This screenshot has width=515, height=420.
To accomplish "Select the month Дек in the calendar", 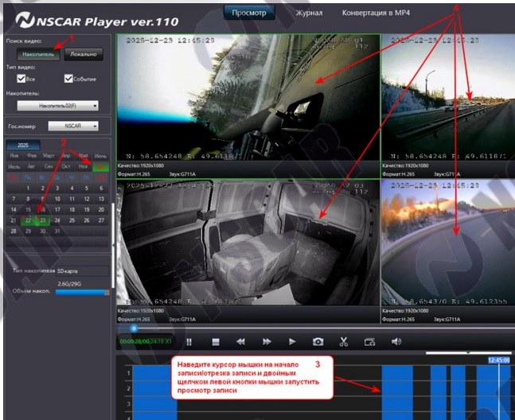I will [100, 167].
